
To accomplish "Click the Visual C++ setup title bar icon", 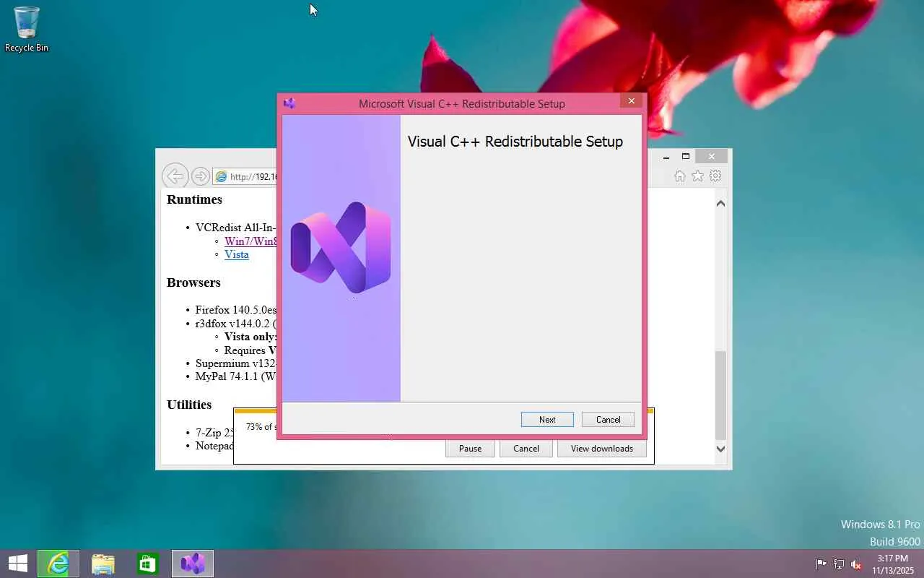I will pos(289,103).
